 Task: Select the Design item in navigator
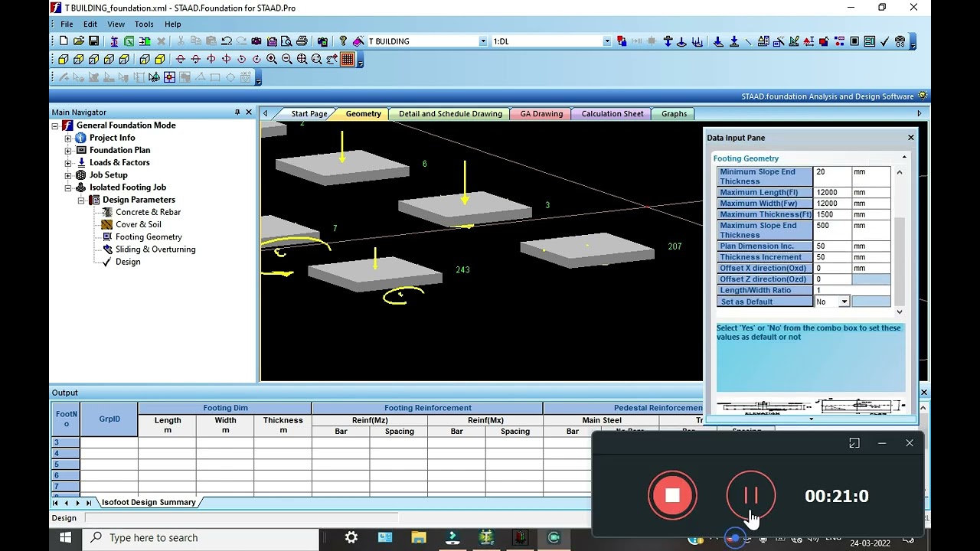click(128, 262)
